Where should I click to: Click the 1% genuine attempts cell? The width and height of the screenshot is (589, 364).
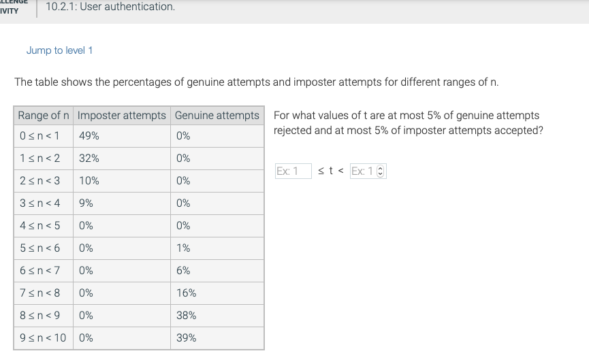pyautogui.click(x=217, y=248)
